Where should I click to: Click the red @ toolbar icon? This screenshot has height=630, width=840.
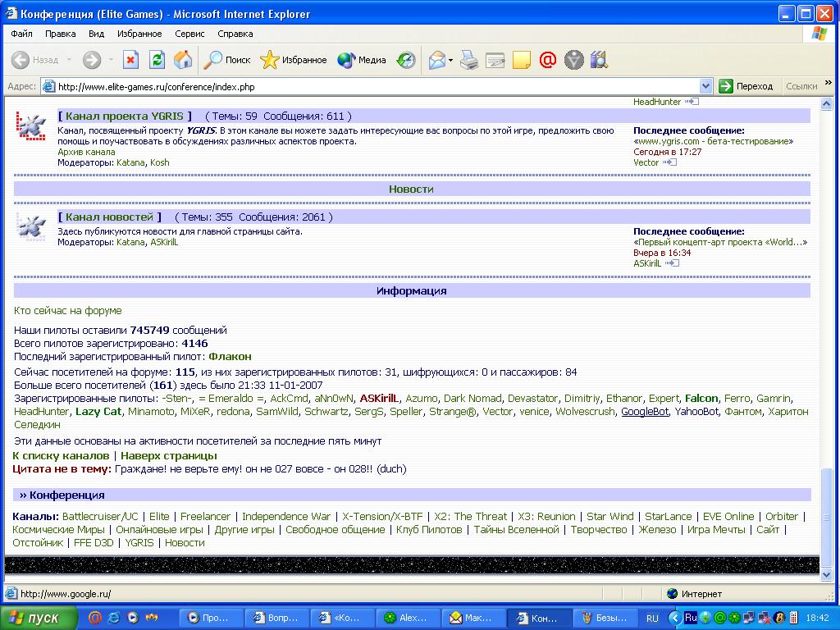(548, 60)
